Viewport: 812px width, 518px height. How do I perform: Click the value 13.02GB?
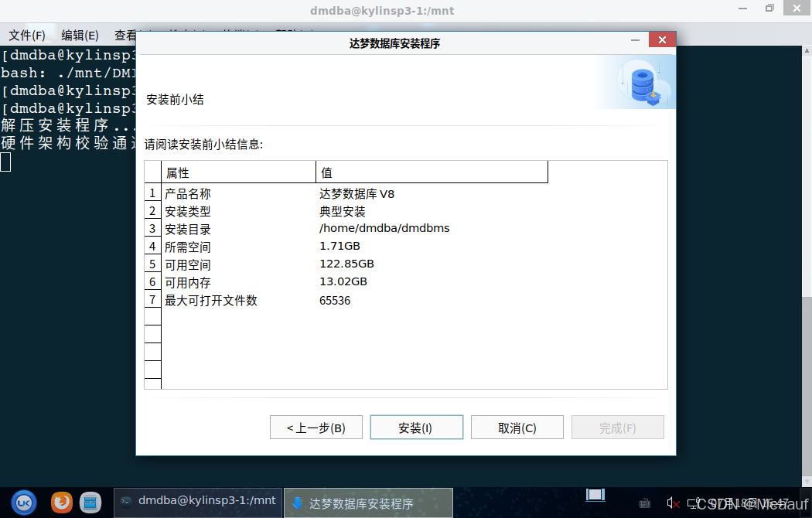(343, 281)
